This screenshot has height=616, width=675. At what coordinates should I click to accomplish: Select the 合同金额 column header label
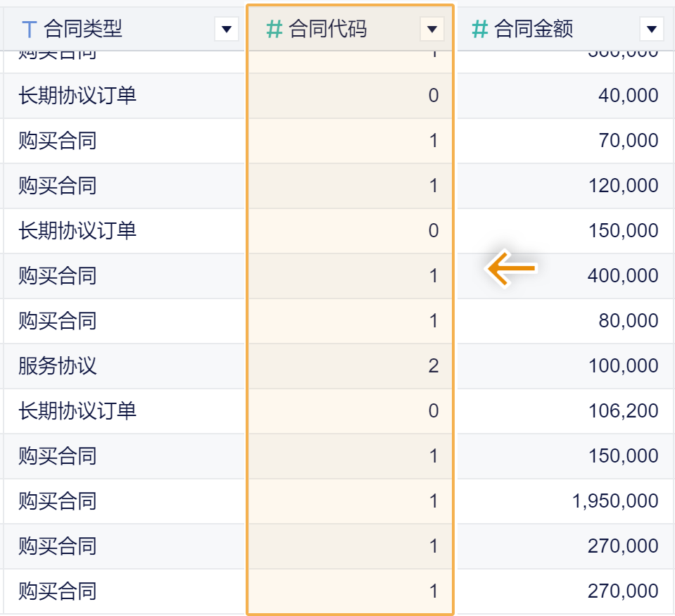point(534,29)
